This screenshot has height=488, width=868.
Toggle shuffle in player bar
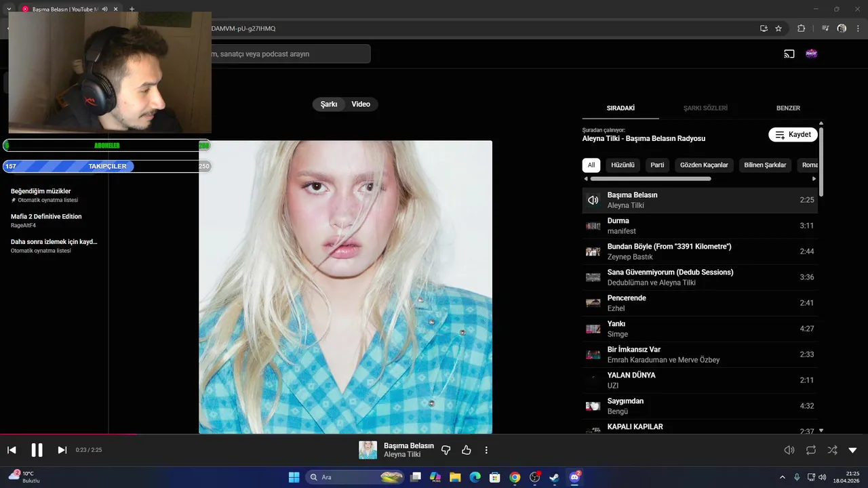832,450
